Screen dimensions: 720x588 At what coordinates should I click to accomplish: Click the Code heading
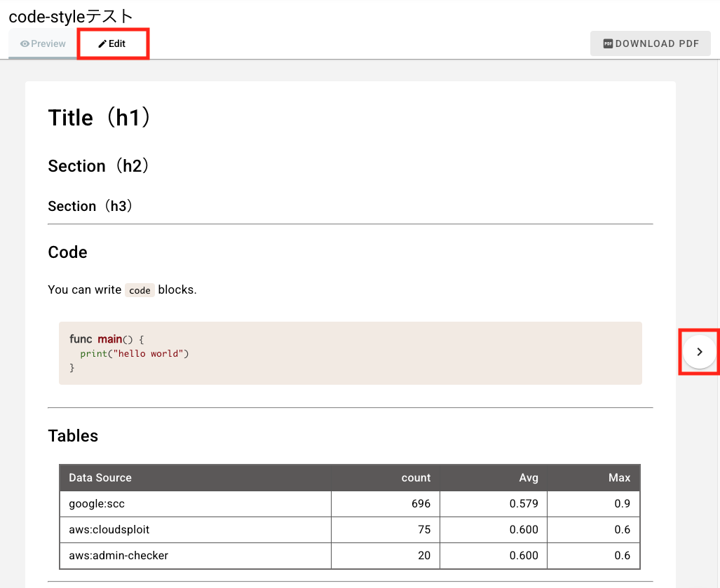tap(67, 252)
